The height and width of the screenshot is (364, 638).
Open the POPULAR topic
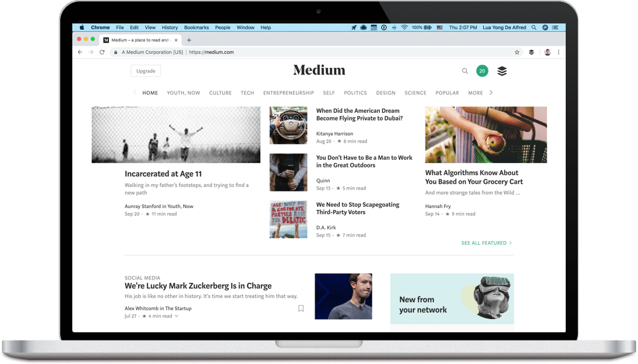[x=447, y=93]
